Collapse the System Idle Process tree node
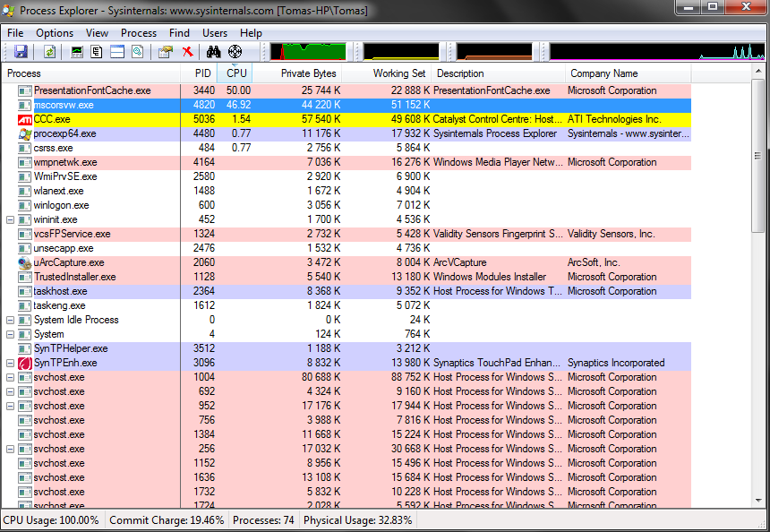Screen dimensions: 770x532 11,320
